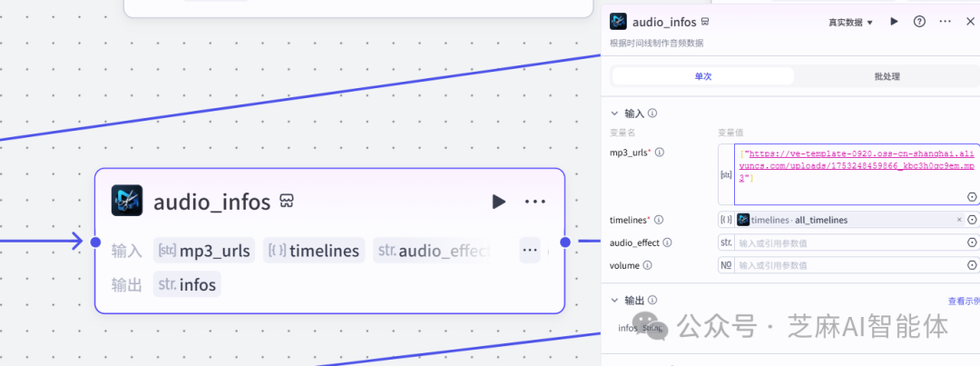Click the audio_effect input chip on node

pyautogui.click(x=435, y=251)
